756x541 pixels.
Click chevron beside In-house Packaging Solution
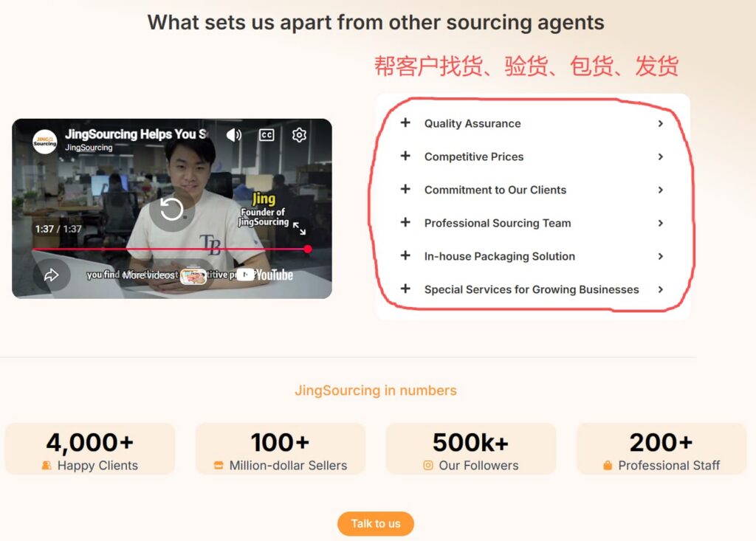661,257
